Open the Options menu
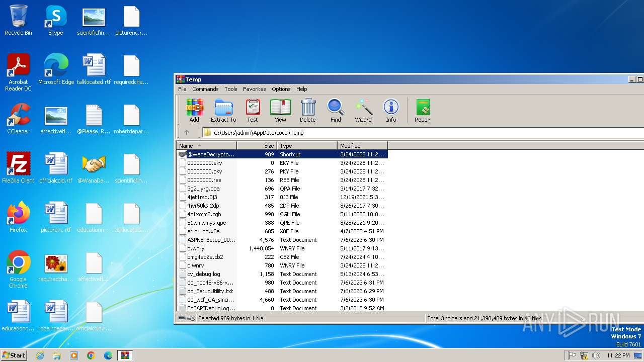Image resolution: width=644 pixels, height=362 pixels. tap(281, 89)
